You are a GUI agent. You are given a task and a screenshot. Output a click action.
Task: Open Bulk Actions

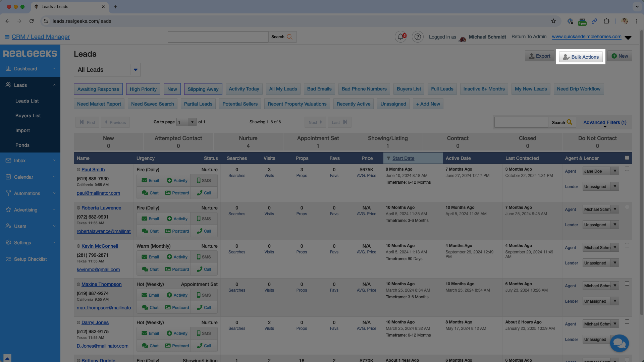click(x=581, y=57)
